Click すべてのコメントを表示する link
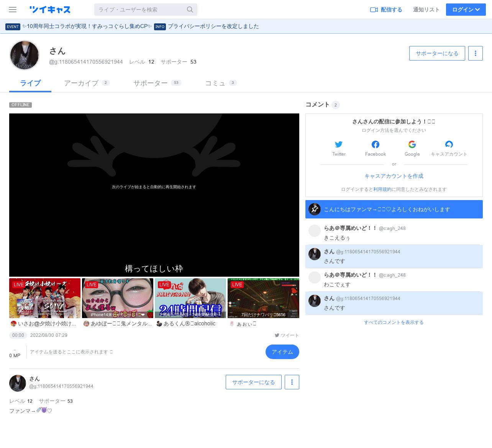 click(x=394, y=322)
